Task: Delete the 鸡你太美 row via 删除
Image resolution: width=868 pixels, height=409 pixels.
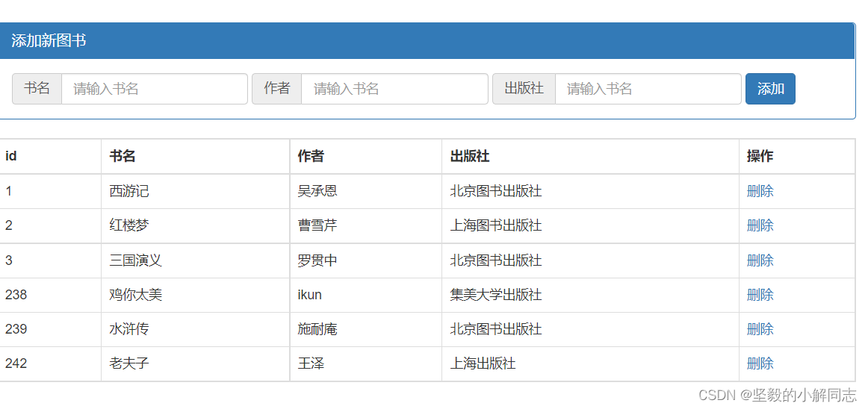Action: click(760, 295)
